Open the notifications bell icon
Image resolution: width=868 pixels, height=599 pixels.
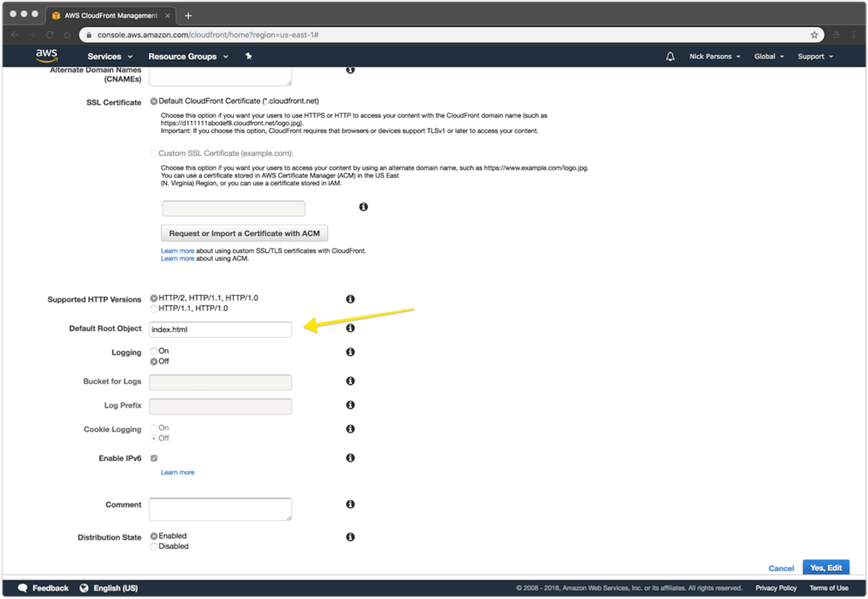point(670,56)
